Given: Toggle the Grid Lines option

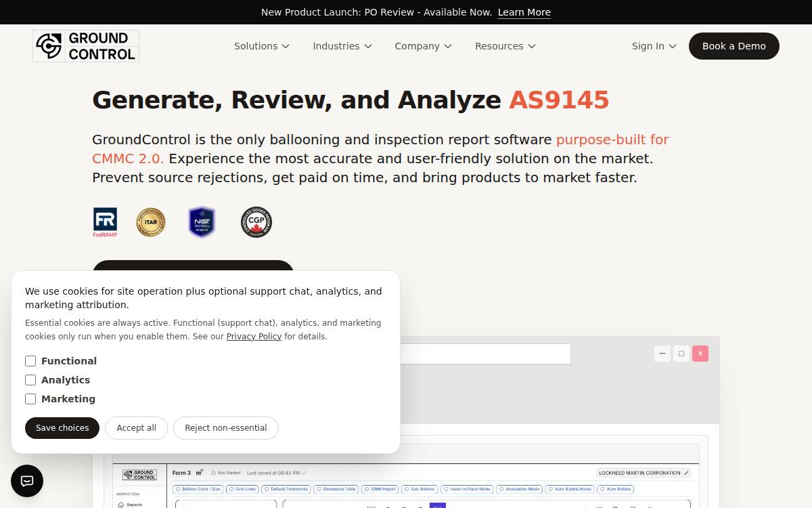Looking at the screenshot, I should [x=242, y=489].
